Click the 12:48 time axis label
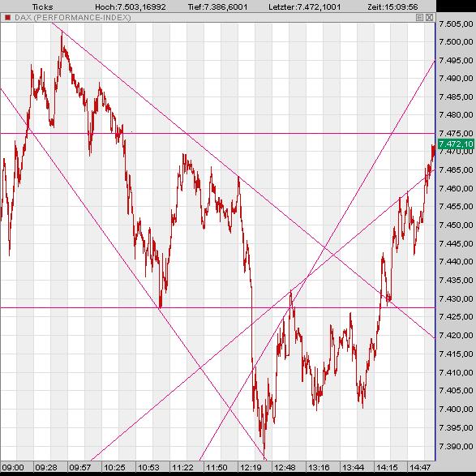Image resolution: width=476 pixels, height=476 pixels. 285,468
